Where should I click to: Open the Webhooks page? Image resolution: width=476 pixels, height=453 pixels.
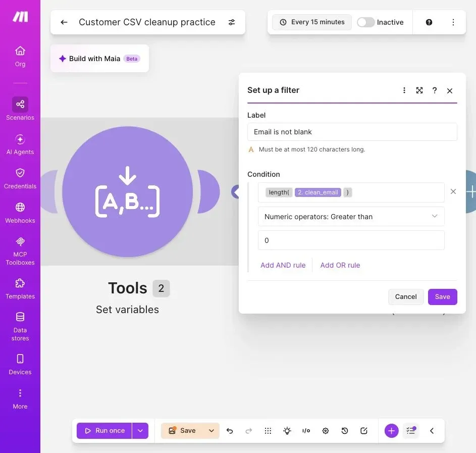click(20, 213)
